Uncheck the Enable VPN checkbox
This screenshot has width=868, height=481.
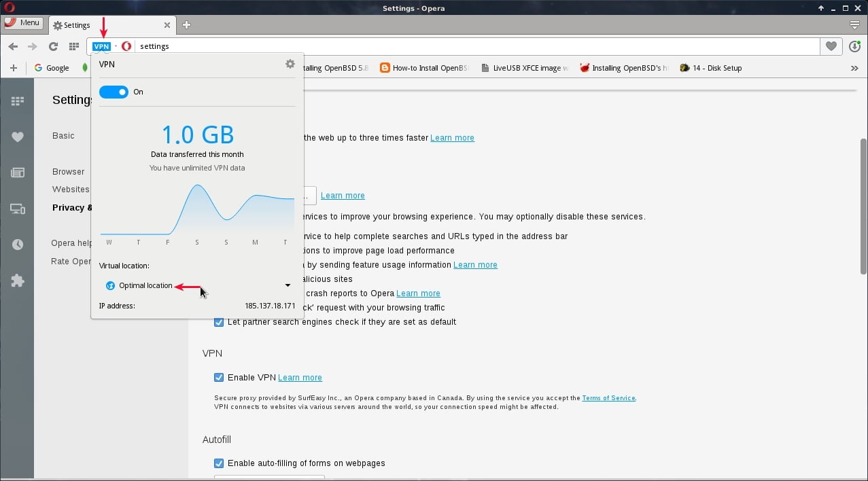219,378
